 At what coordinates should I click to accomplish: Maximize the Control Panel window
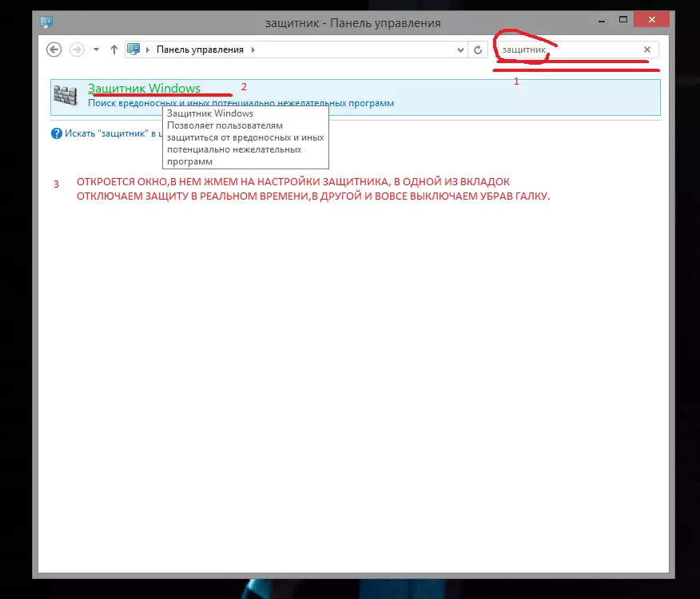(x=623, y=20)
